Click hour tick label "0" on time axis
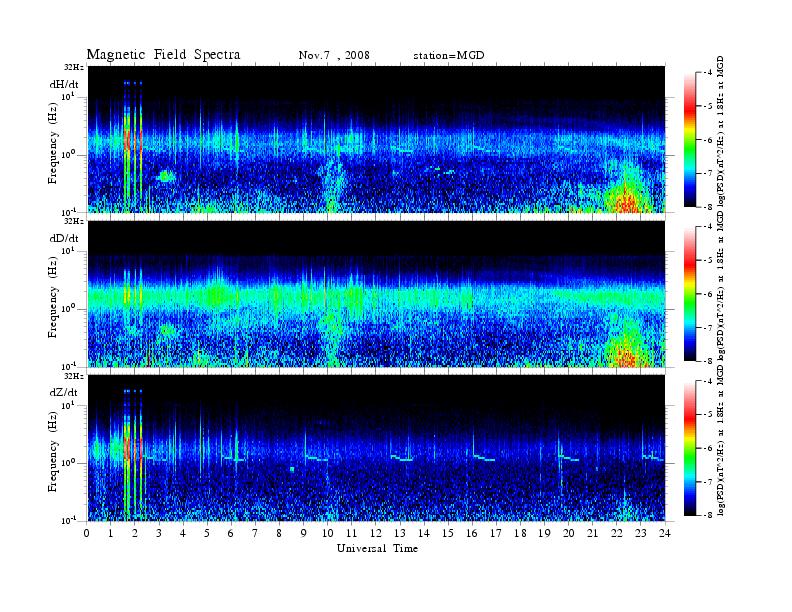 pos(87,533)
